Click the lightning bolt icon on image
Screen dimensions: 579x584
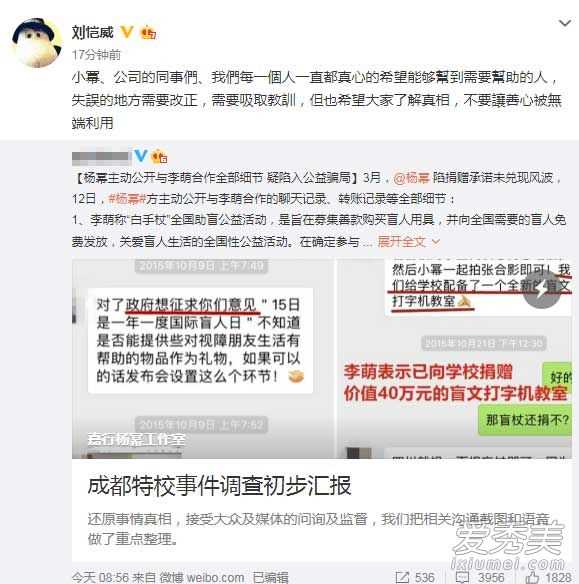click(542, 290)
